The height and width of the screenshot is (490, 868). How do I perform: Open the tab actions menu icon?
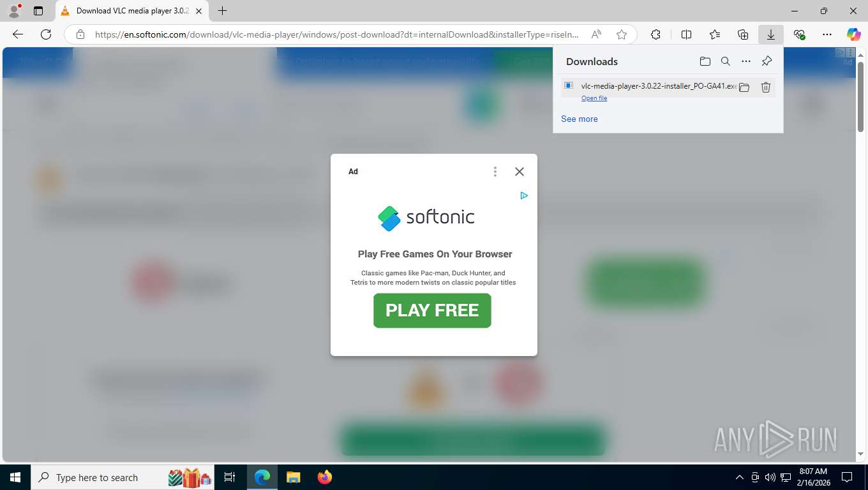(x=38, y=11)
